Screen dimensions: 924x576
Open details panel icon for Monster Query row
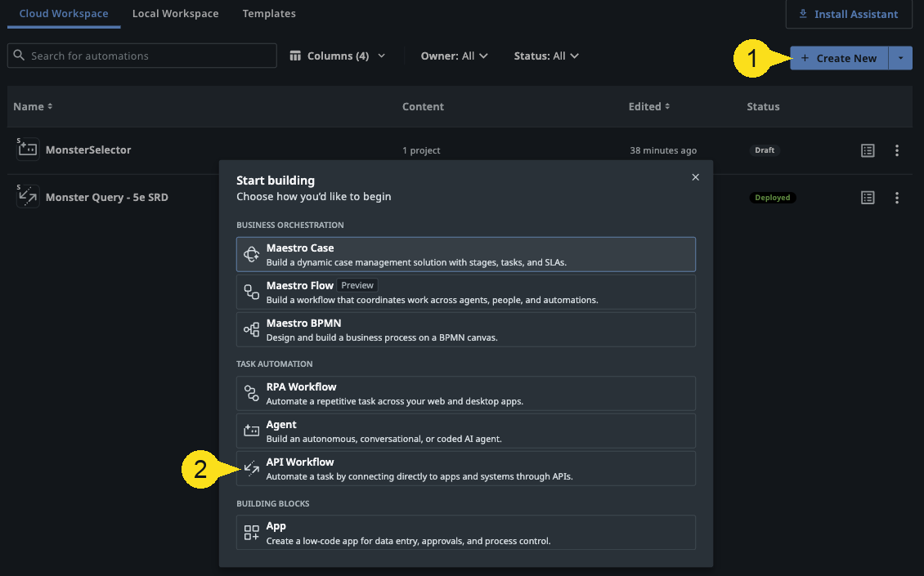(x=868, y=197)
